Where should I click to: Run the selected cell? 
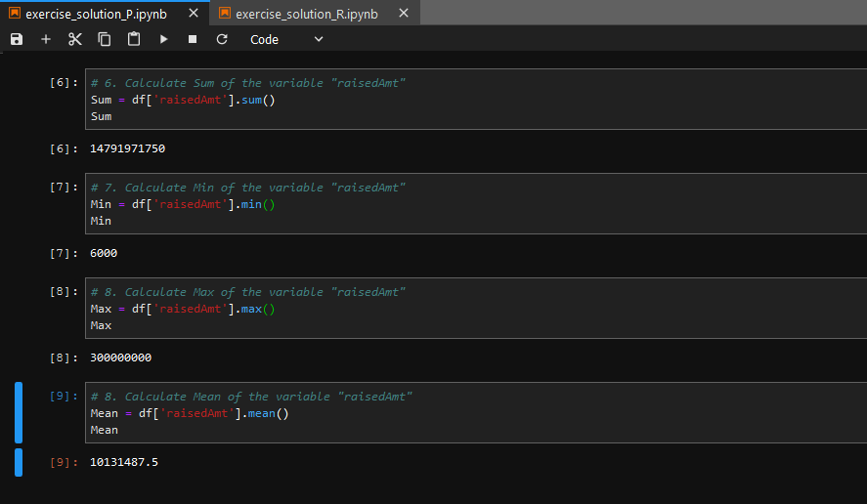pos(163,39)
